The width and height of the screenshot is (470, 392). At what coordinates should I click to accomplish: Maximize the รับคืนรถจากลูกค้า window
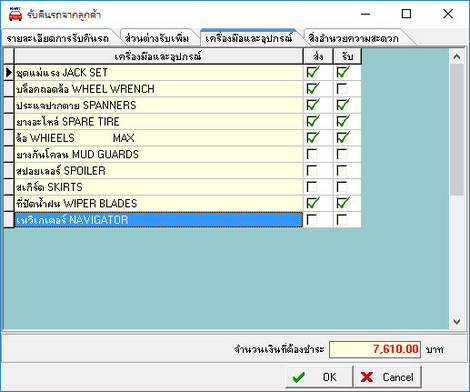point(406,14)
